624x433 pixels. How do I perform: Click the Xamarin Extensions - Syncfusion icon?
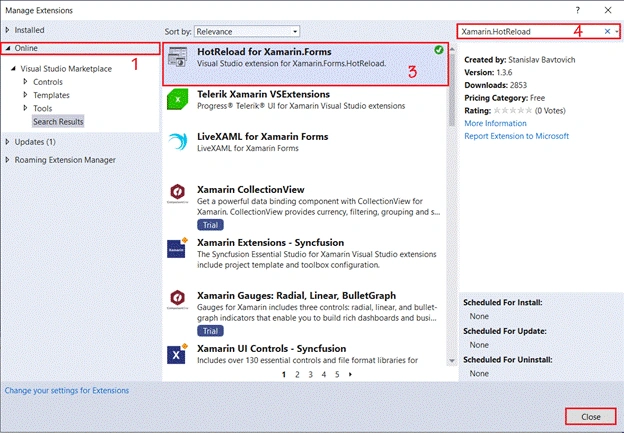[177, 248]
